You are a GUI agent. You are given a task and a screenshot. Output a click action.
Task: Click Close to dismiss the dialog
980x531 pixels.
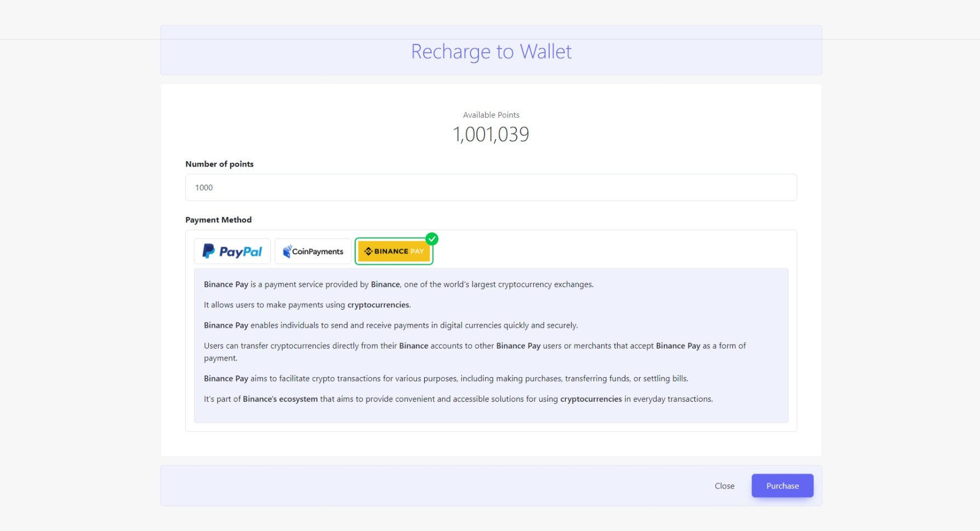(x=725, y=486)
